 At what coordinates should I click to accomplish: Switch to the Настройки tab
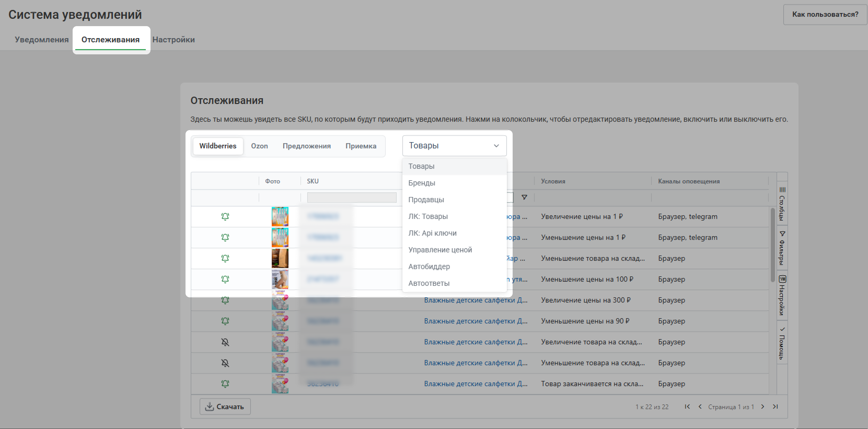(173, 40)
